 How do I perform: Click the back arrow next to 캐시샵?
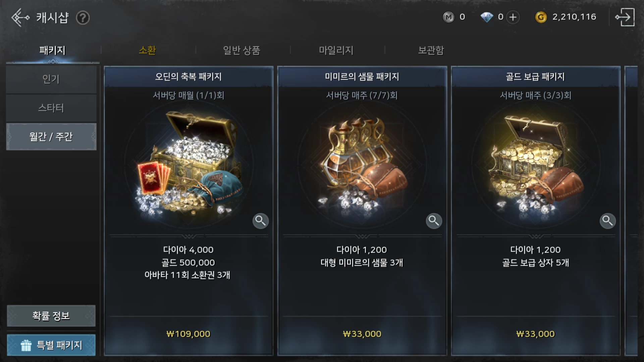[20, 17]
